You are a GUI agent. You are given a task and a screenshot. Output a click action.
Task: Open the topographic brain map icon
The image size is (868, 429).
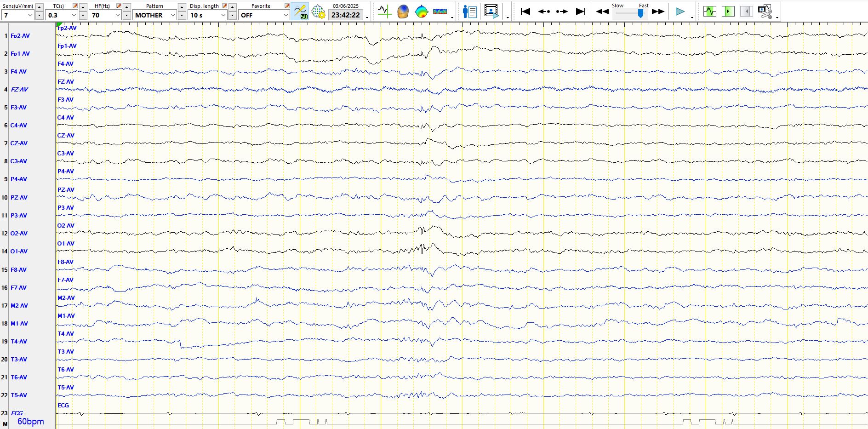coord(421,11)
